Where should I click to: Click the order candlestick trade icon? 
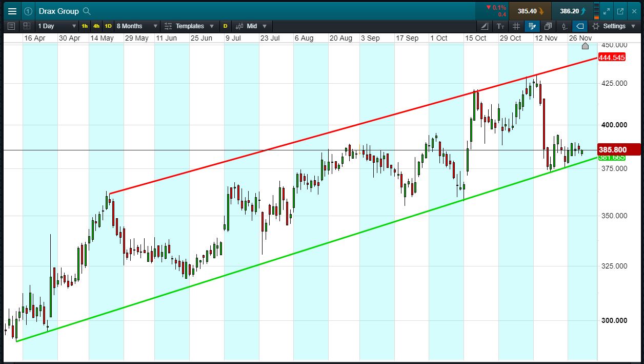click(x=564, y=26)
